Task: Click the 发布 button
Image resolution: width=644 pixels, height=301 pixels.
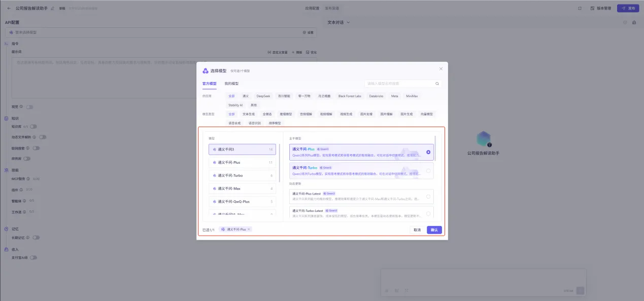Action: (x=628, y=8)
